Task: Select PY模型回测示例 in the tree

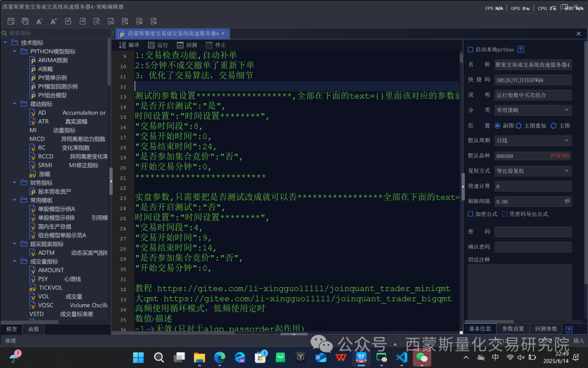Action: click(58, 86)
